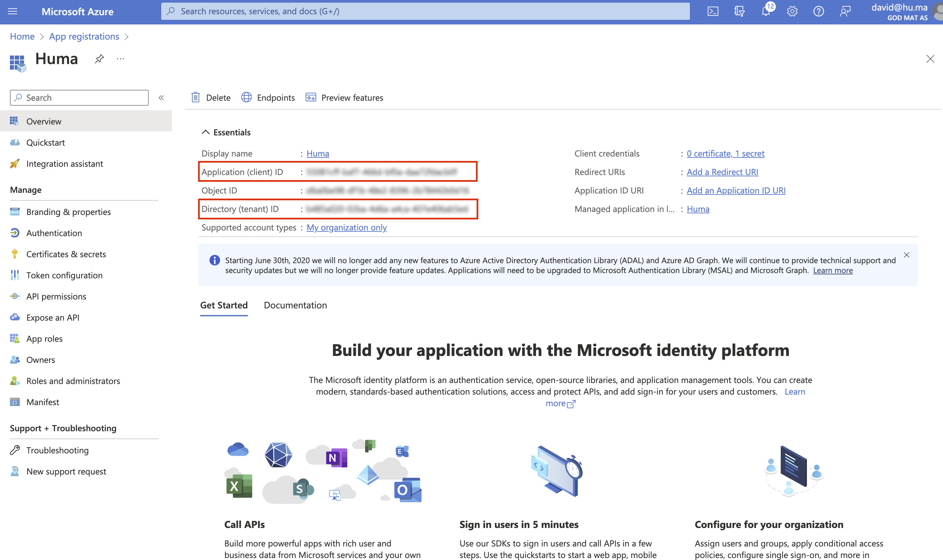
Task: Open the more options ellipsis beside Huma
Action: pos(120,59)
